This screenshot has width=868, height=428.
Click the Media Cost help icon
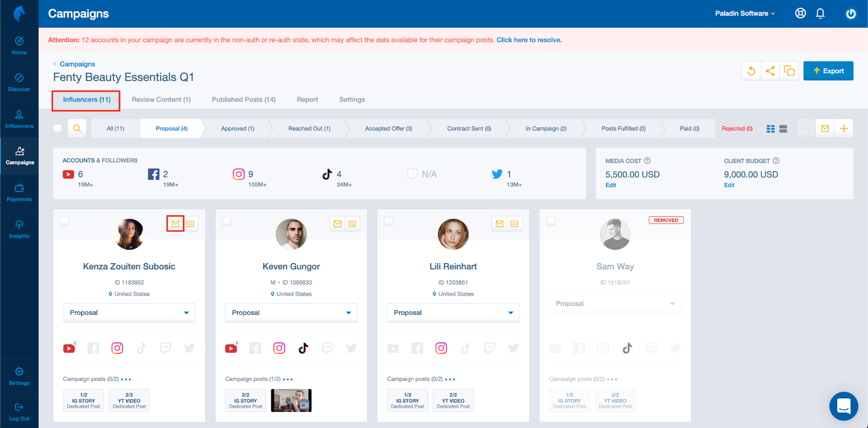click(647, 161)
